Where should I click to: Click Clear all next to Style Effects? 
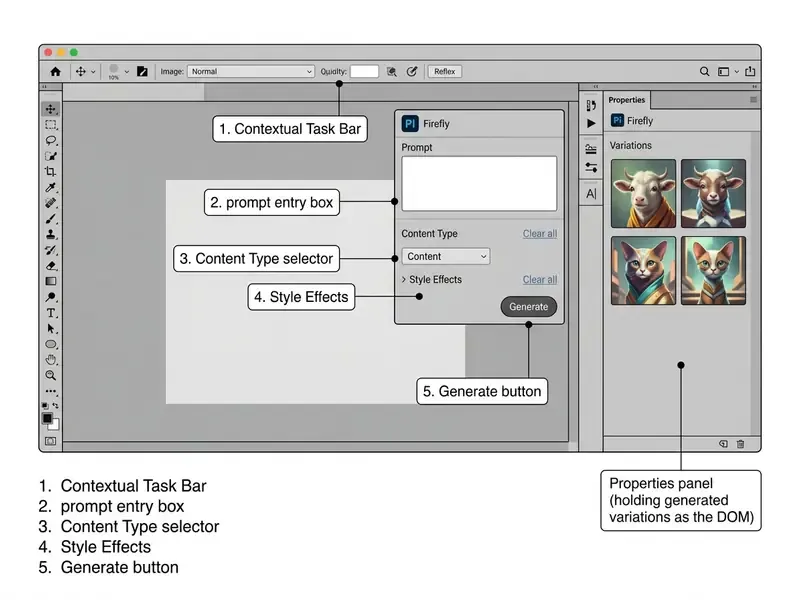pos(540,280)
